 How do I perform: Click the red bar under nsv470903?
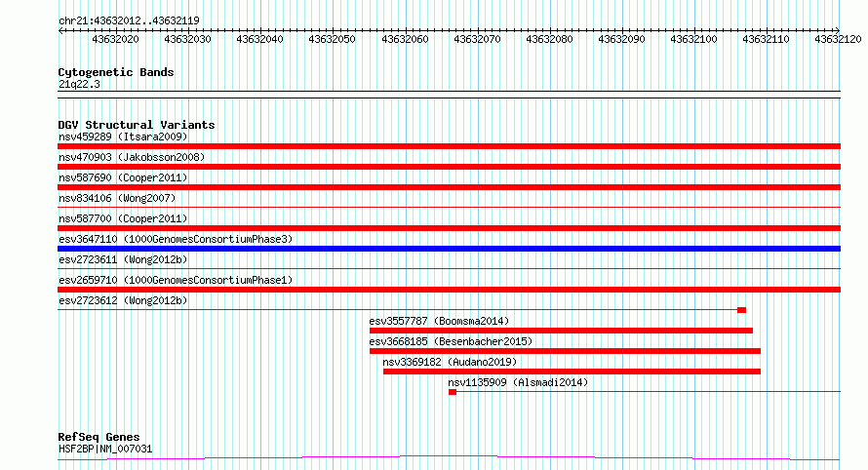pyautogui.click(x=449, y=167)
